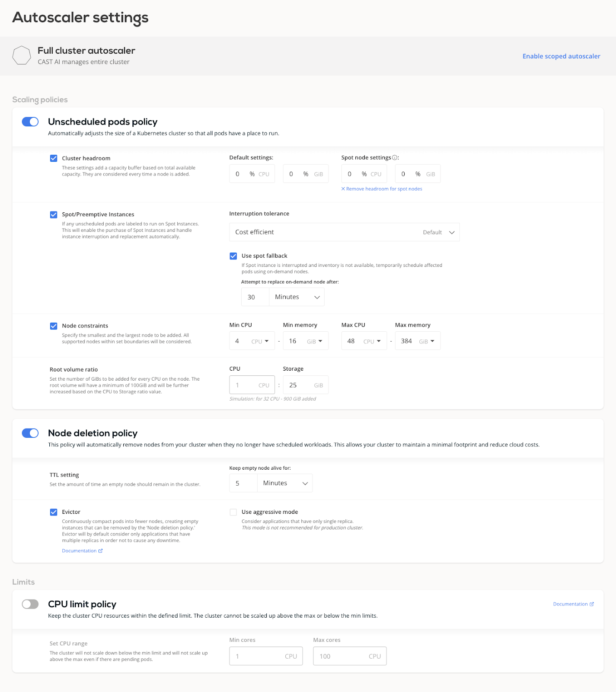Uncheck the Use spot fallback checkbox
Viewport: 616px width, 692px height.
coord(233,256)
